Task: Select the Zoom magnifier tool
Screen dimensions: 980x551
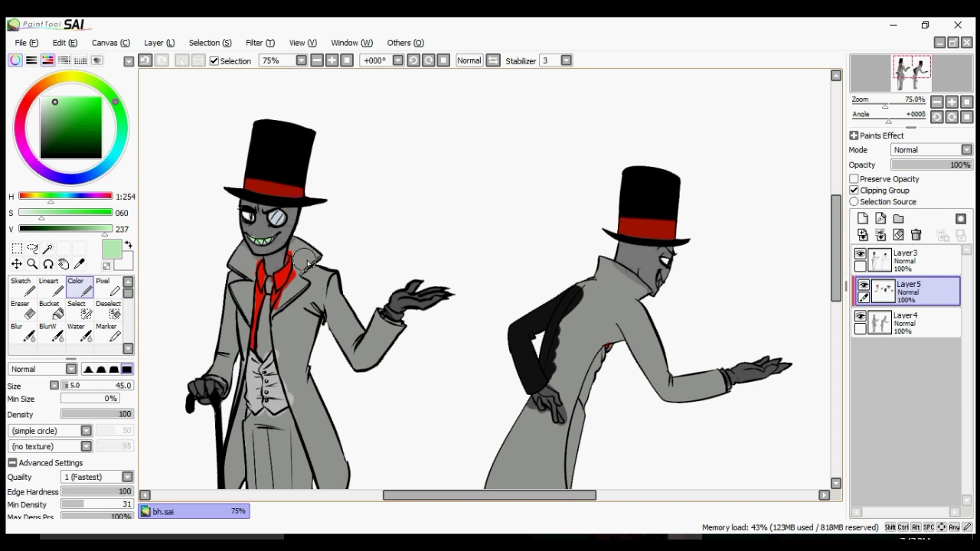Action: 32,264
